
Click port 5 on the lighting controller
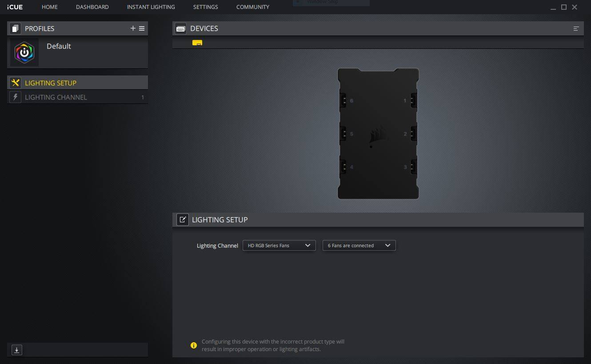(343, 134)
